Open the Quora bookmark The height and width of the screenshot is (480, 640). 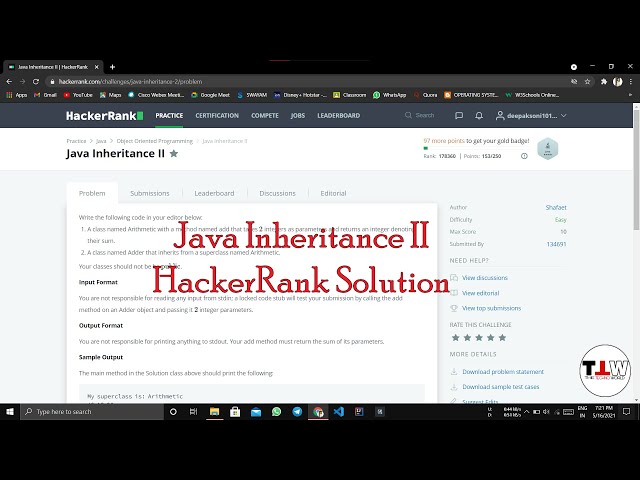coord(425,95)
